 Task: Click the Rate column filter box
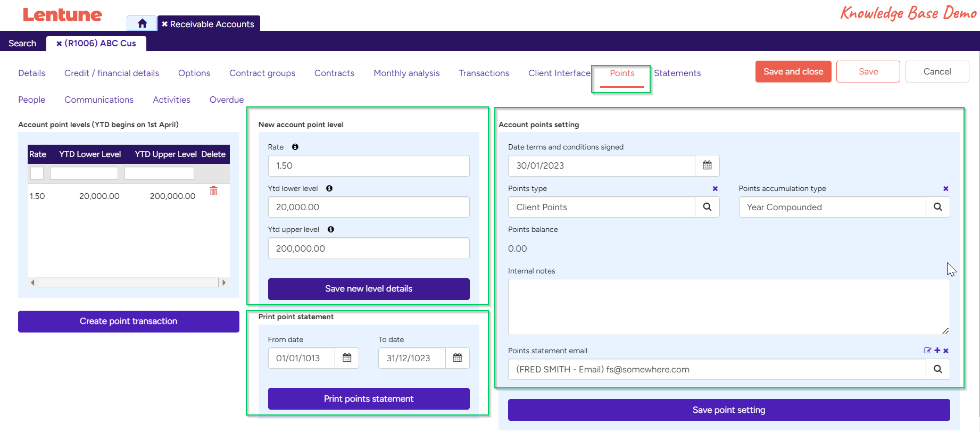(37, 173)
